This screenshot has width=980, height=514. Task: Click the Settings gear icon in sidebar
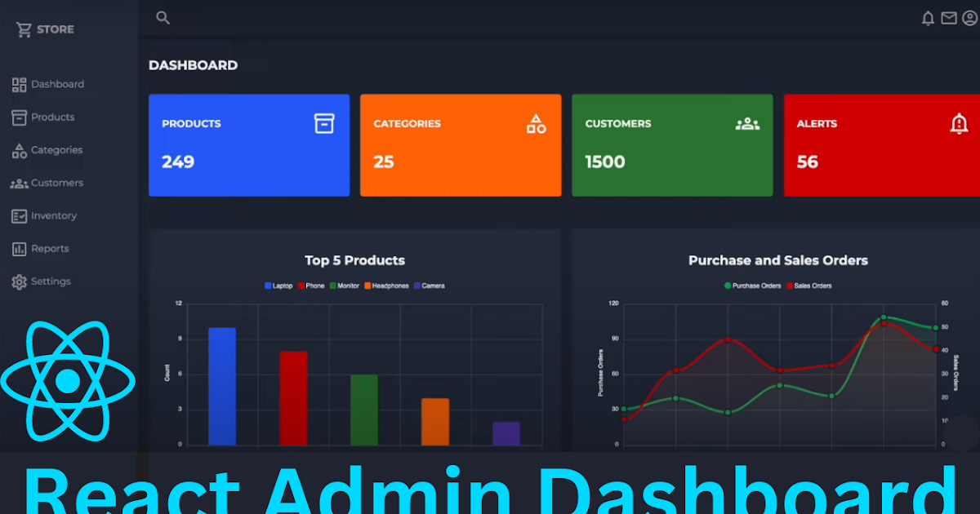[x=20, y=281]
